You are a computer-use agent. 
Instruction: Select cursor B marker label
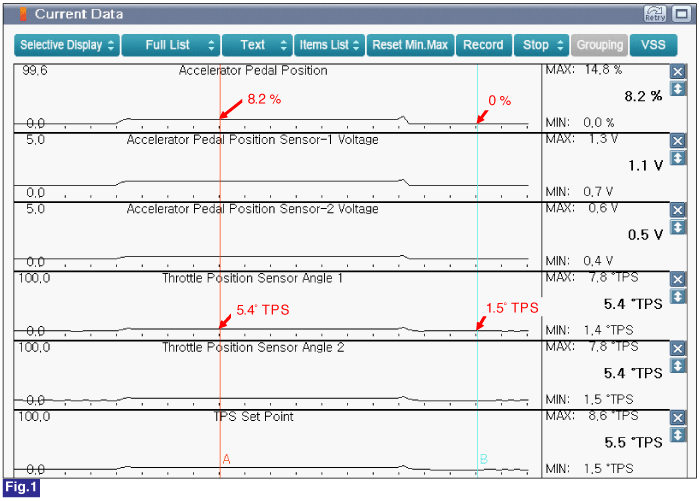coord(483,459)
